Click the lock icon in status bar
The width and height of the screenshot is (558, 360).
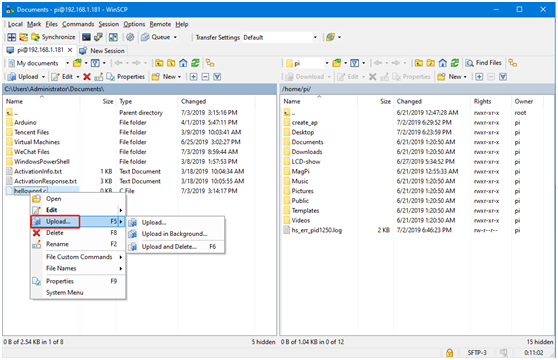pos(449,353)
